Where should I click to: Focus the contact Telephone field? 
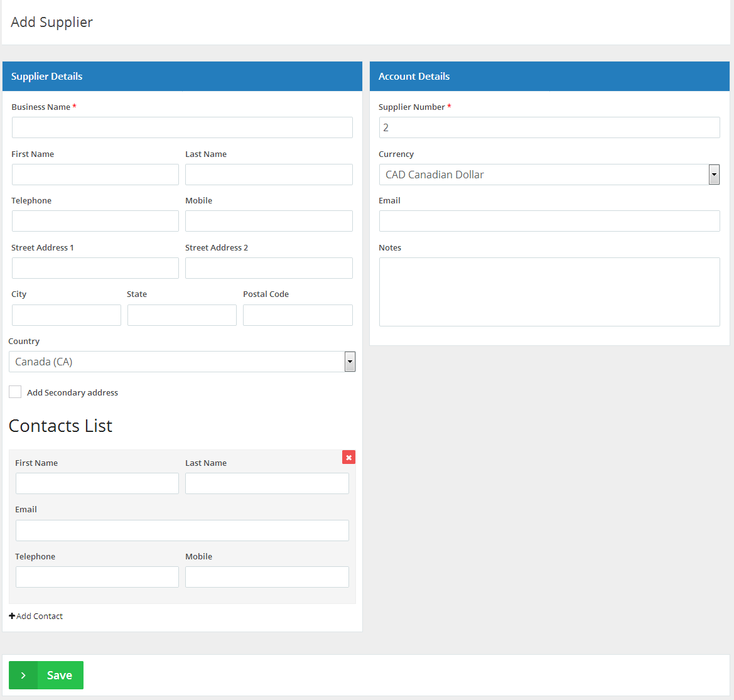click(97, 577)
